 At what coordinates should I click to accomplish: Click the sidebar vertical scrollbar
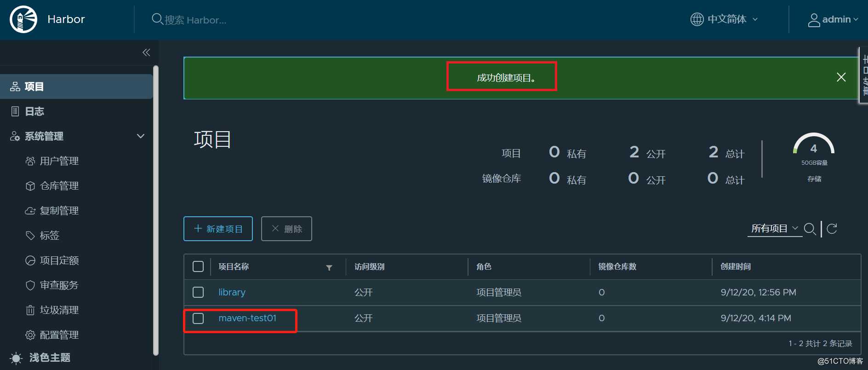[x=156, y=211]
